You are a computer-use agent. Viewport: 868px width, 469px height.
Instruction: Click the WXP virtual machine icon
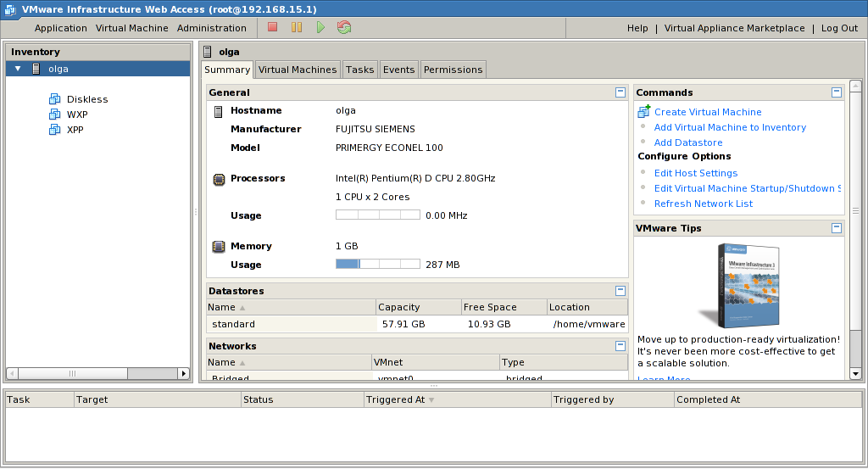55,114
